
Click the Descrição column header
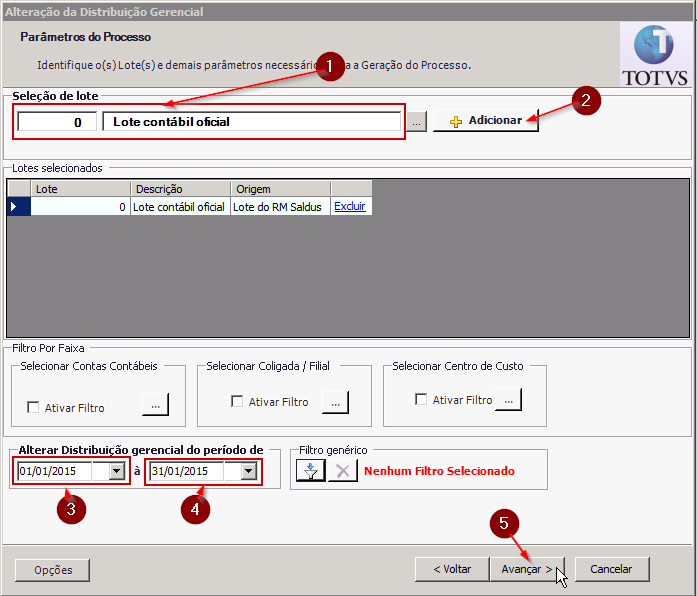click(x=180, y=189)
